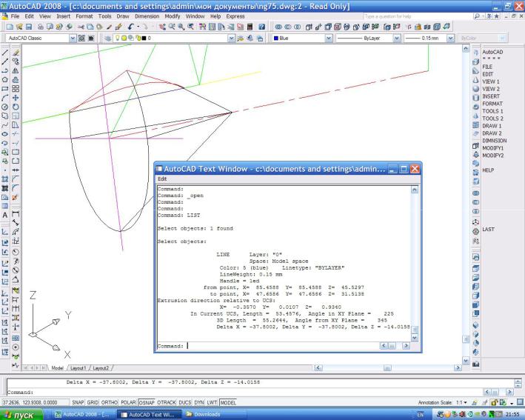Click the Linear Dimension tool icon
Screen dimensions: 525x420
tap(16, 214)
